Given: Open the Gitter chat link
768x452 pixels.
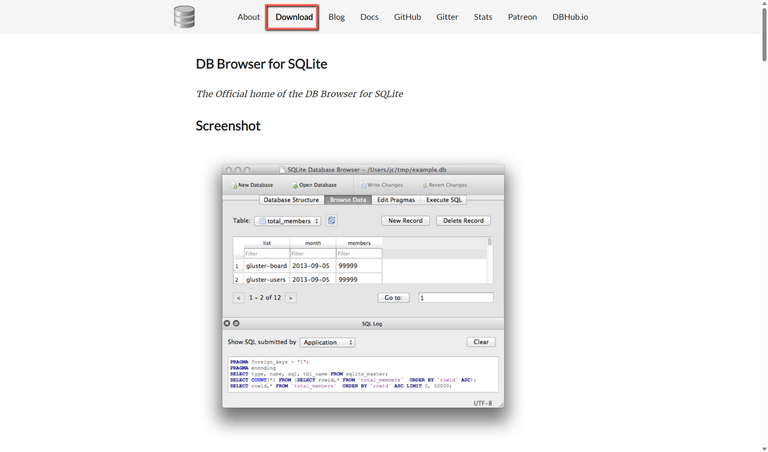Looking at the screenshot, I should pos(447,17).
